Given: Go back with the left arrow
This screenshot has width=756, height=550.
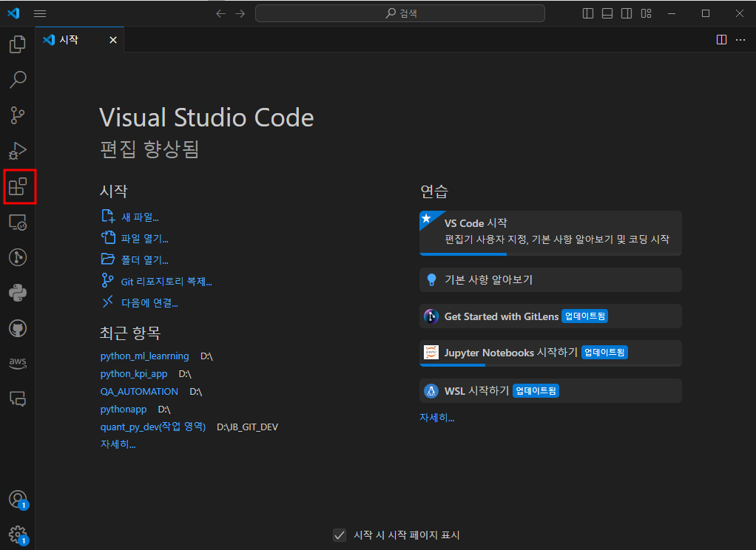Looking at the screenshot, I should tap(221, 13).
